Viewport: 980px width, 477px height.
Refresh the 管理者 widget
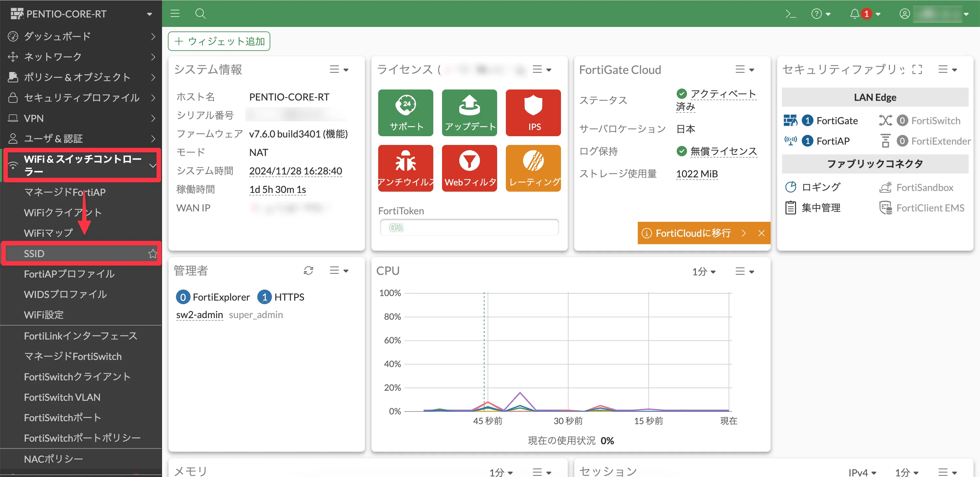point(308,271)
